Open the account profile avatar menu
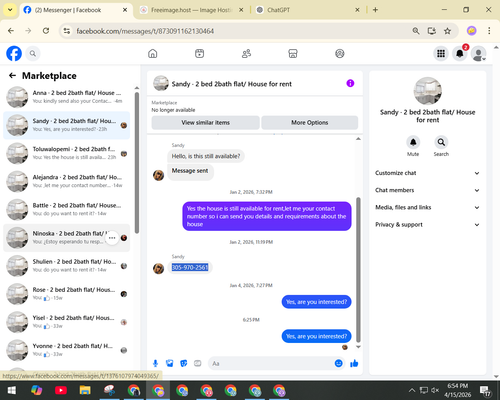This screenshot has width=500, height=400. tap(478, 53)
